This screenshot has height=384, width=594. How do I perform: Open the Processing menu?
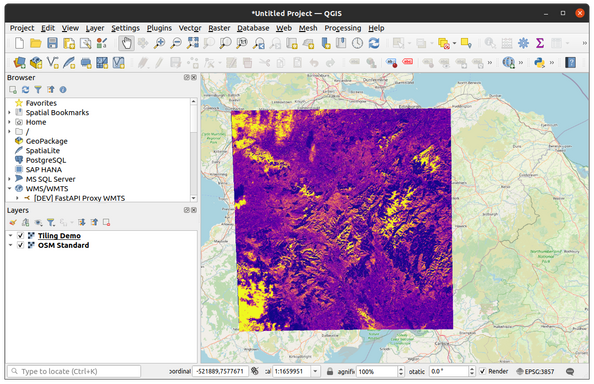[342, 28]
